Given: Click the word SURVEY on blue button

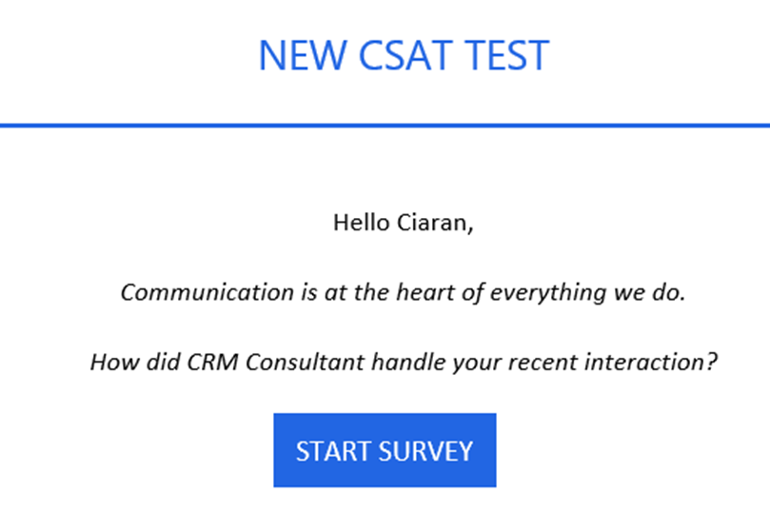Looking at the screenshot, I should (x=425, y=451).
